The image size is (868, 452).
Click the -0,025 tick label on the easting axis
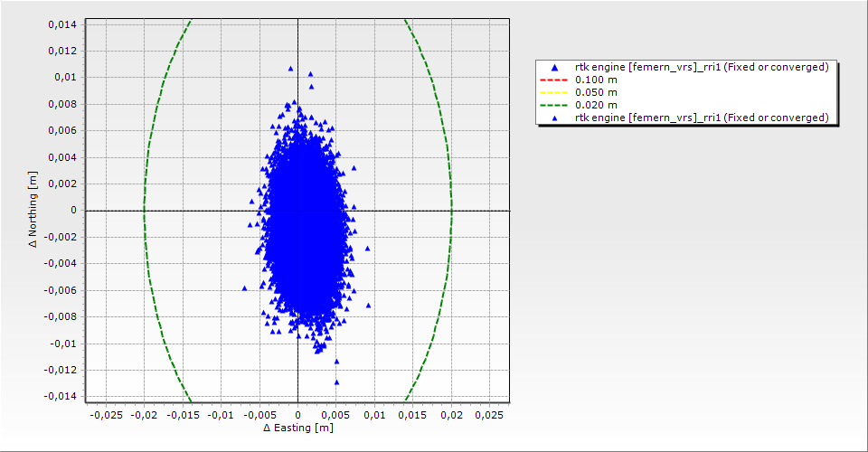click(x=106, y=415)
